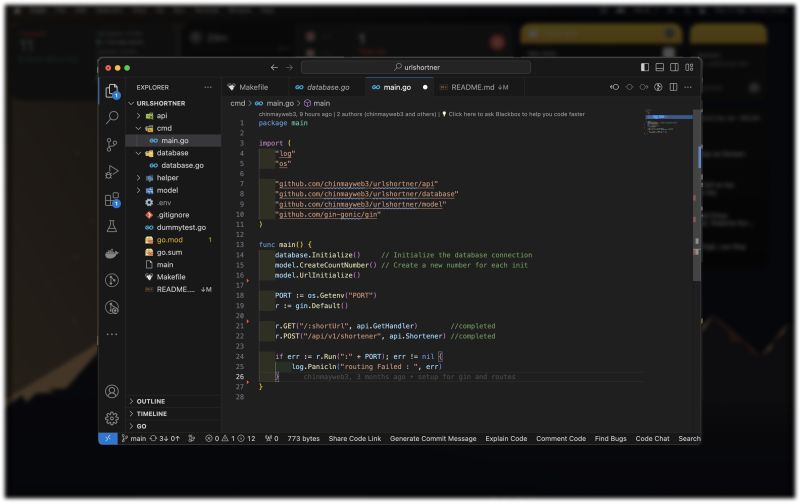The height and width of the screenshot is (503, 800).
Task: Toggle the secondary side bar layout button
Action: [x=675, y=67]
